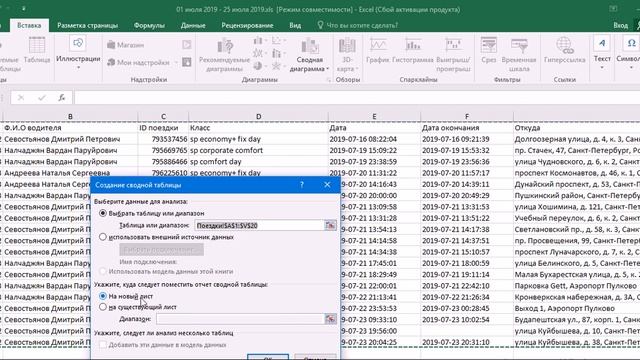Expand the Текст group dropdown arrow
Viewport: 640px width, 360px height.
click(602, 68)
